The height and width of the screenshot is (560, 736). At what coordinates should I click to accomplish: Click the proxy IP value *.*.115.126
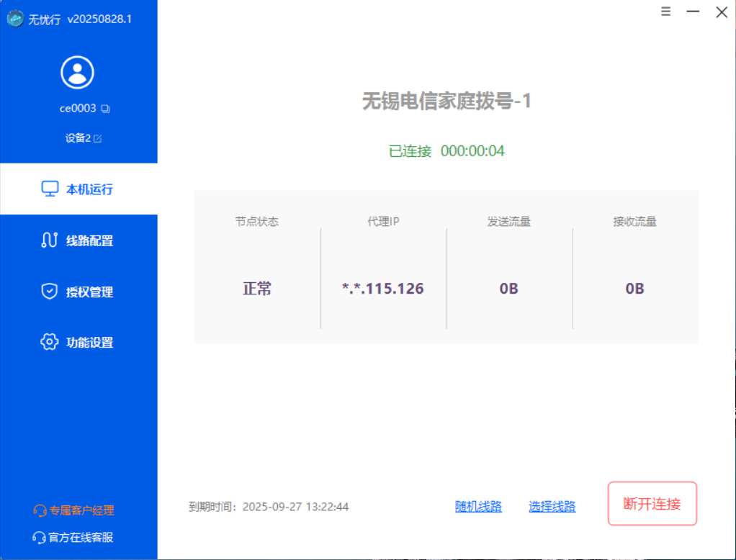[x=383, y=289]
